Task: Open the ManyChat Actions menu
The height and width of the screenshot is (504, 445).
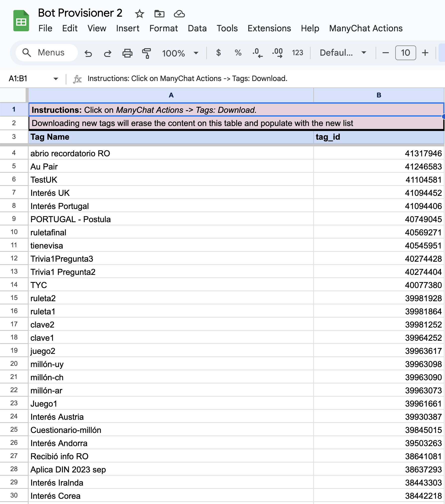Action: point(366,28)
